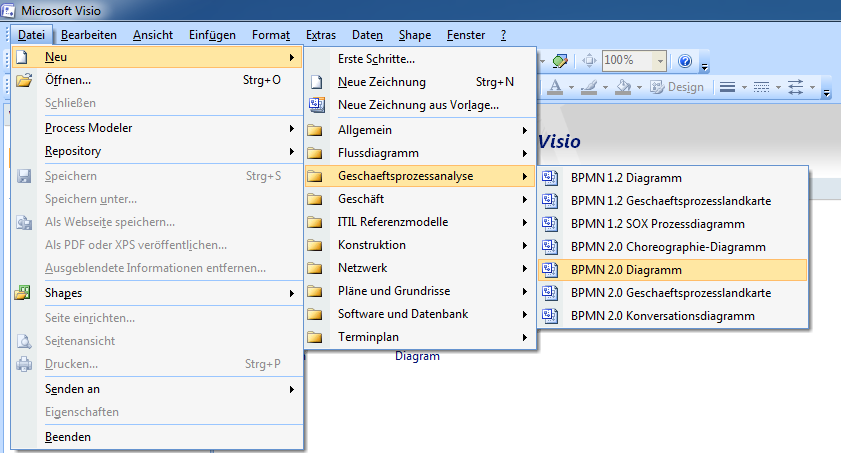Select Erste Schritte... entry
842x453 pixels.
tap(420, 59)
